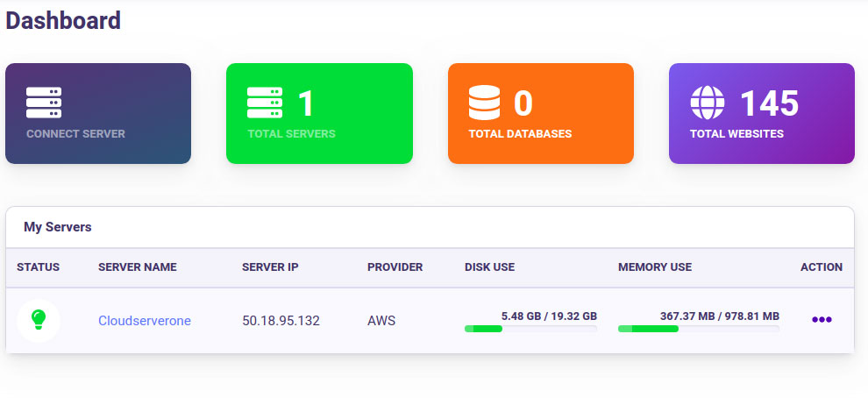Select the PROVIDER column header
This screenshot has height=398, width=868.
pyautogui.click(x=395, y=267)
